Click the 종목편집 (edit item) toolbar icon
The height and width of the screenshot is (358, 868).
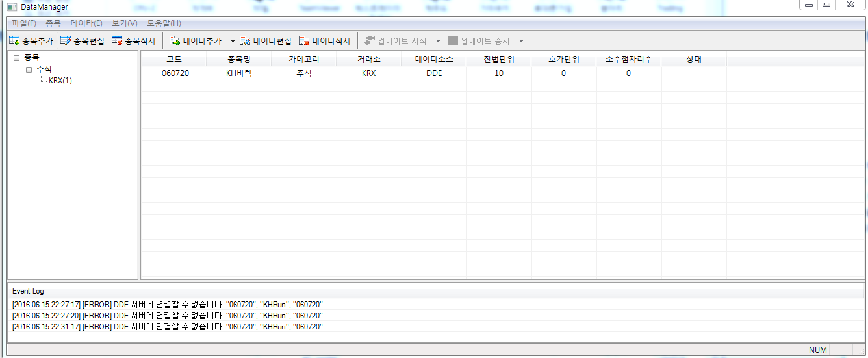[x=66, y=41]
